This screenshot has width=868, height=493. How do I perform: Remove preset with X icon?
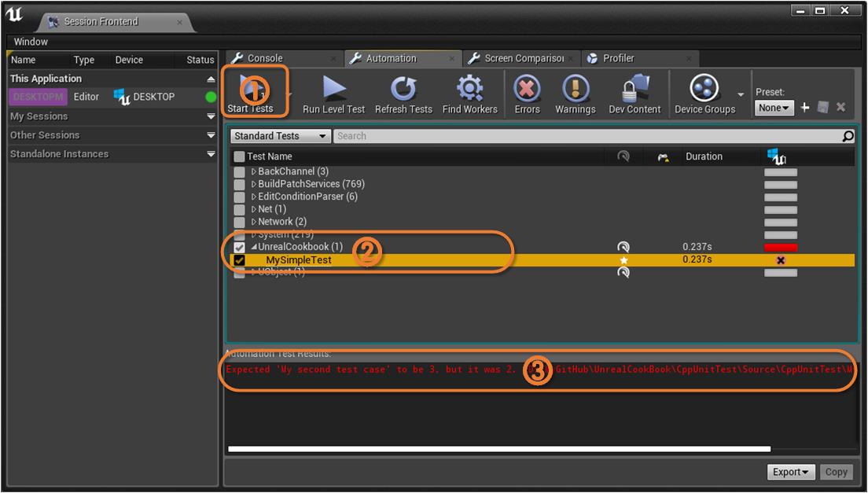coord(841,108)
